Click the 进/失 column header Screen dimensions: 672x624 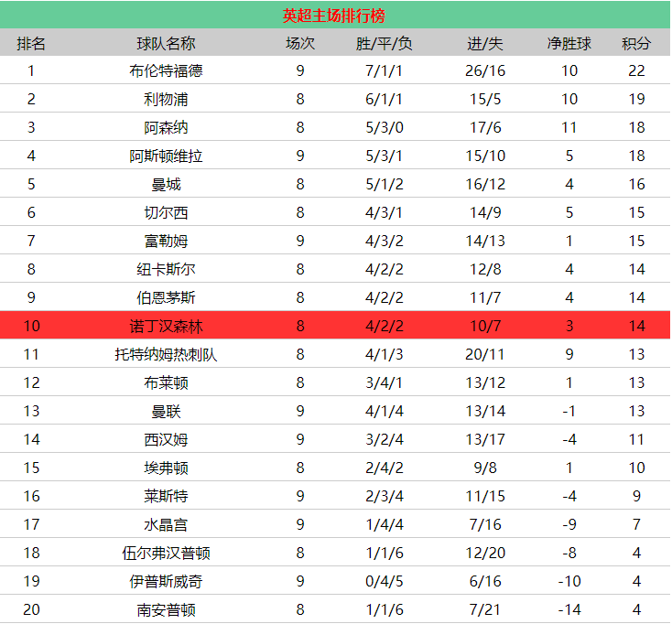(x=484, y=43)
